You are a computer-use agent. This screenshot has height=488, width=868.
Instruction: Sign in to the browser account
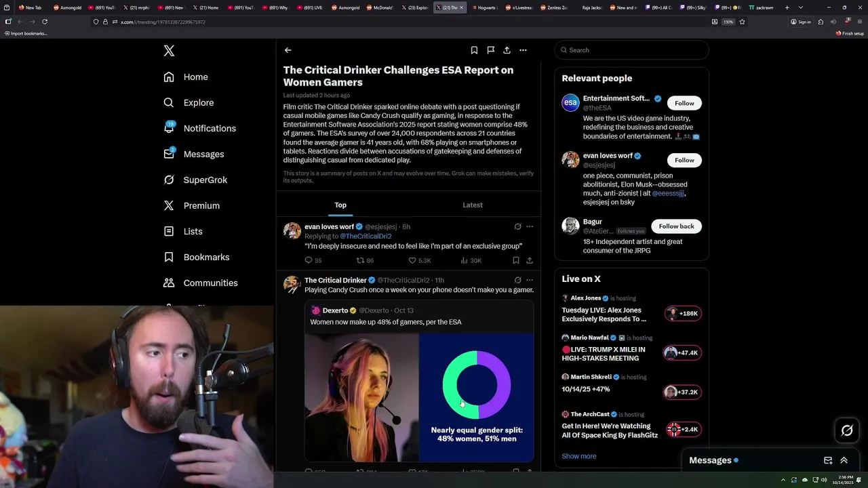pyautogui.click(x=801, y=22)
